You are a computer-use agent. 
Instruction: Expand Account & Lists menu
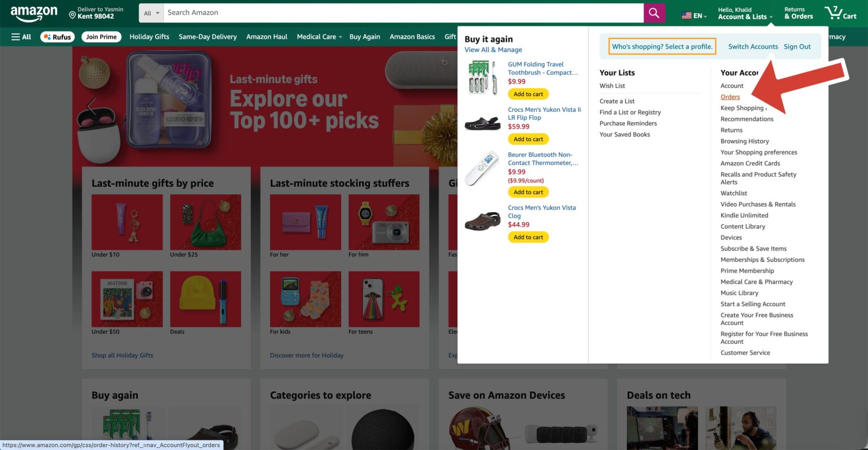point(745,14)
